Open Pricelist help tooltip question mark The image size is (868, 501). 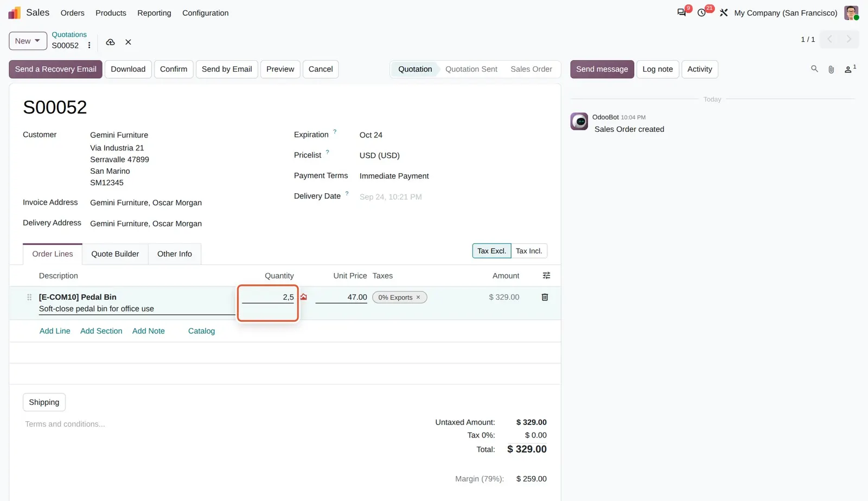[327, 153]
